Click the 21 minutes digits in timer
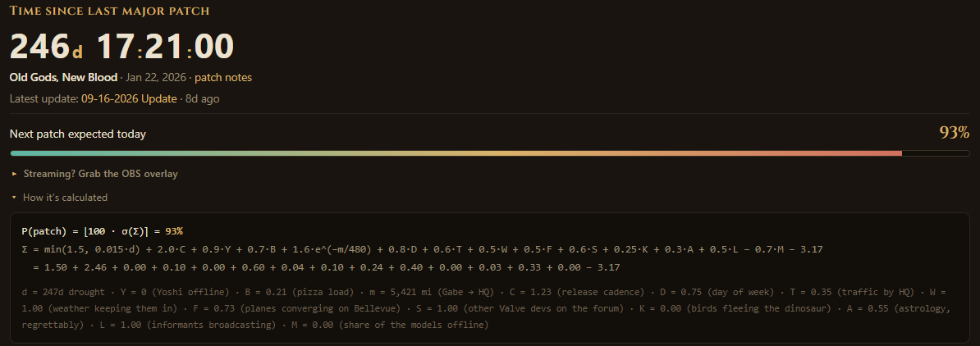Viewport: 980px width, 346px height. [164, 47]
